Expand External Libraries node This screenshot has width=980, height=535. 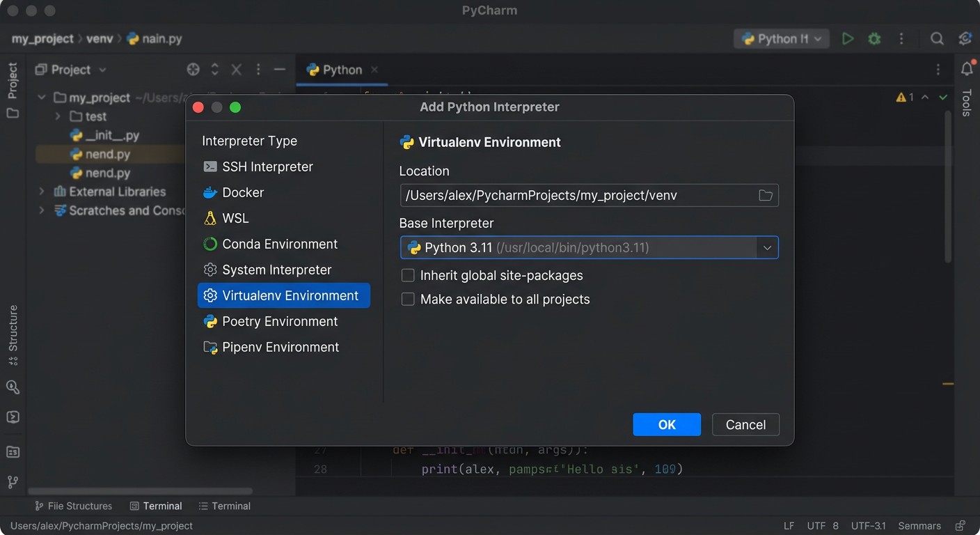(x=42, y=192)
